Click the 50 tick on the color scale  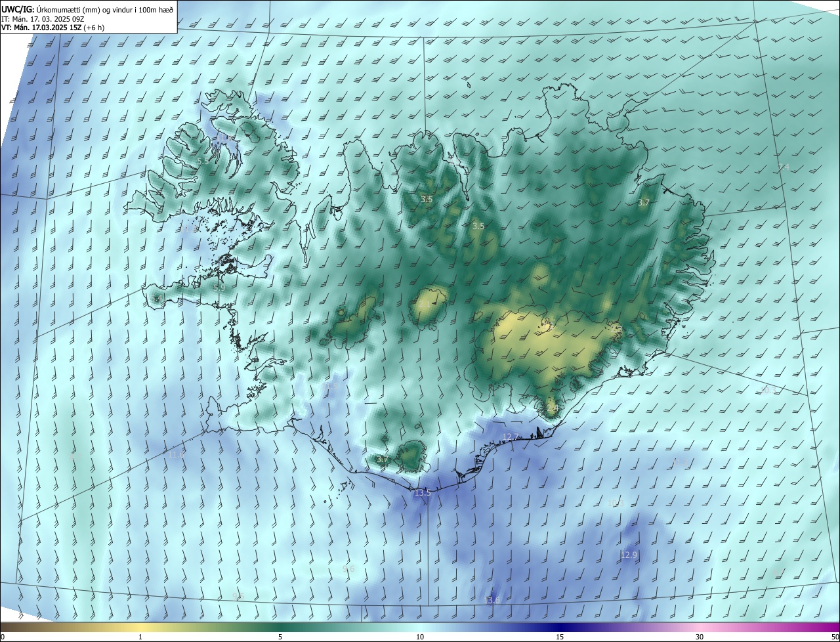point(835,637)
